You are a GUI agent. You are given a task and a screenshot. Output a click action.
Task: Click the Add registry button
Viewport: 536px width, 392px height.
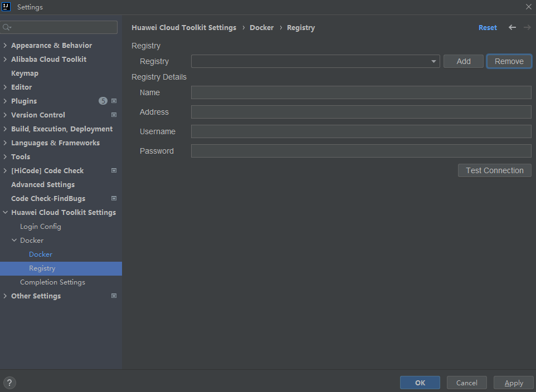pos(463,61)
